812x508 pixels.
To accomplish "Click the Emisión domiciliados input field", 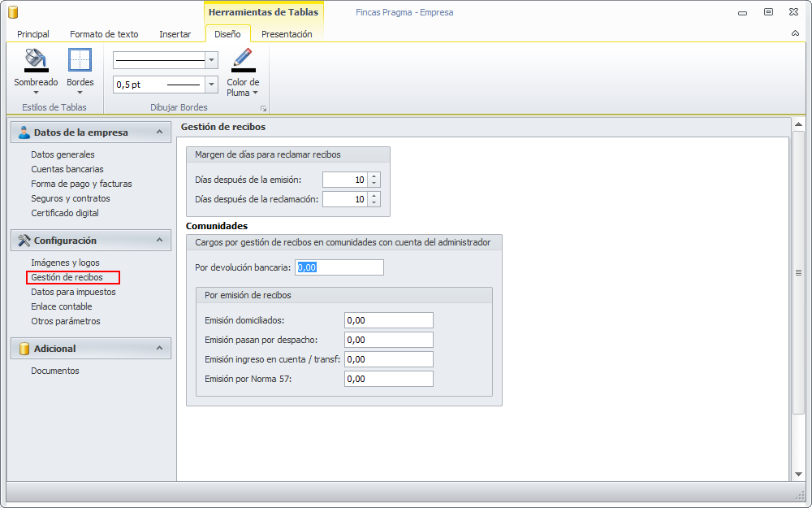I will tap(388, 320).
